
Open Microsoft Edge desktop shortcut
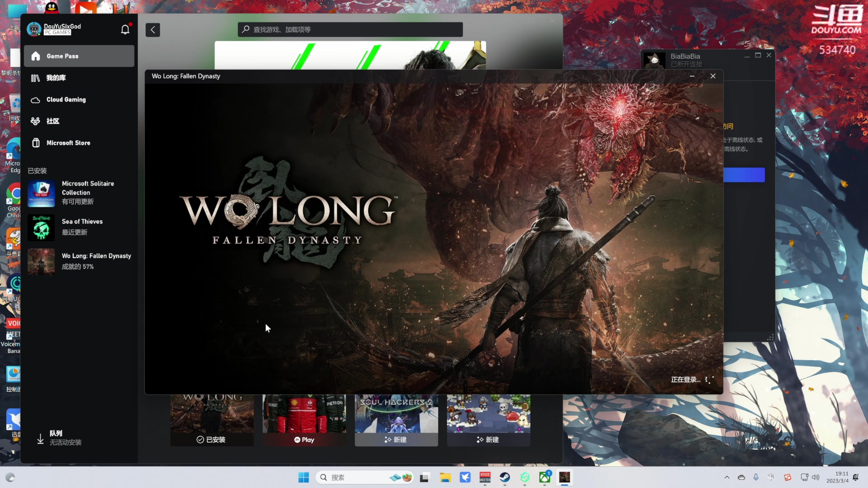coord(14,155)
